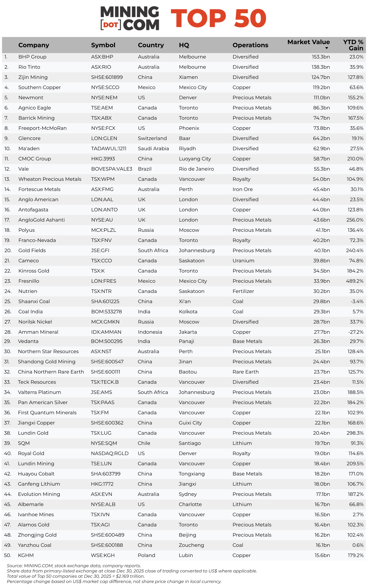Sort by the Company column header
Viewport: 368px width, 588px height.
[x=34, y=45]
